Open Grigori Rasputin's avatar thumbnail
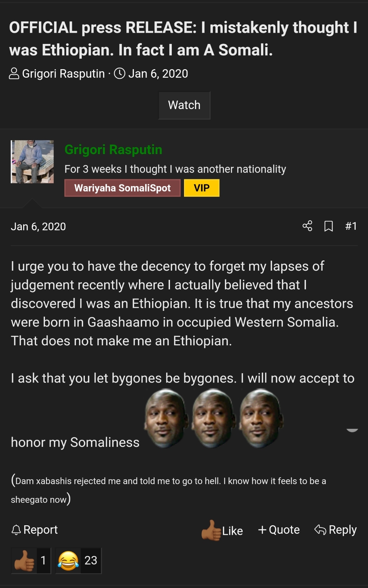 tap(32, 162)
